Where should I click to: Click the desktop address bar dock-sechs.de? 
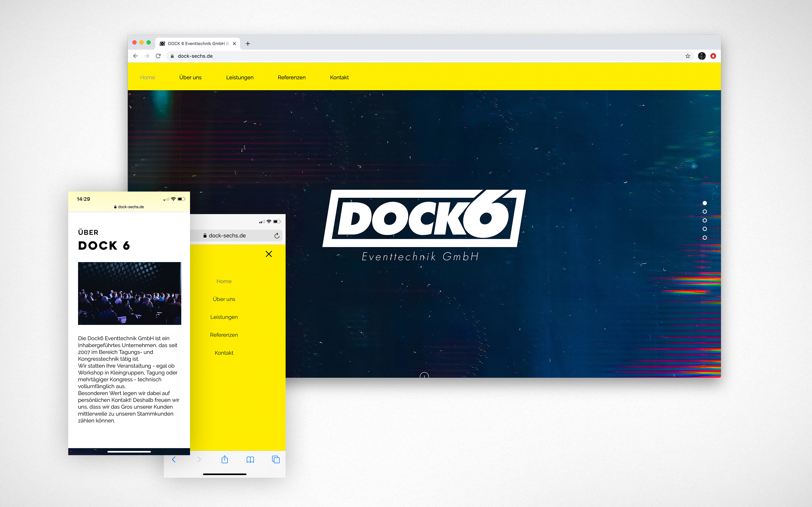[195, 56]
